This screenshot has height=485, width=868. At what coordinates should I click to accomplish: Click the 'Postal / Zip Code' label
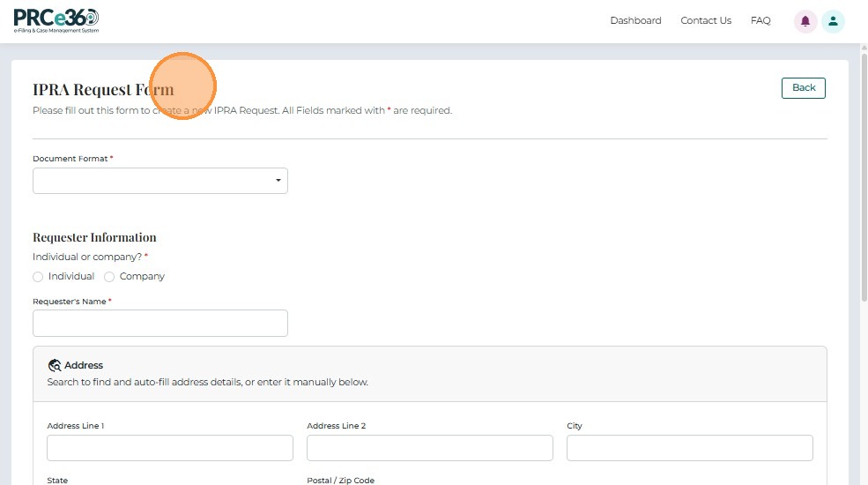340,480
